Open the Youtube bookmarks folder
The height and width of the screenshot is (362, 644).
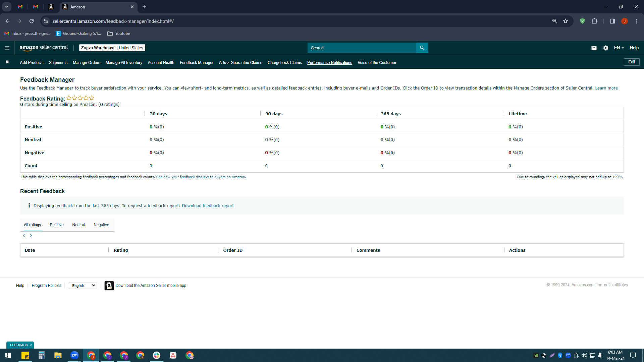pyautogui.click(x=119, y=34)
